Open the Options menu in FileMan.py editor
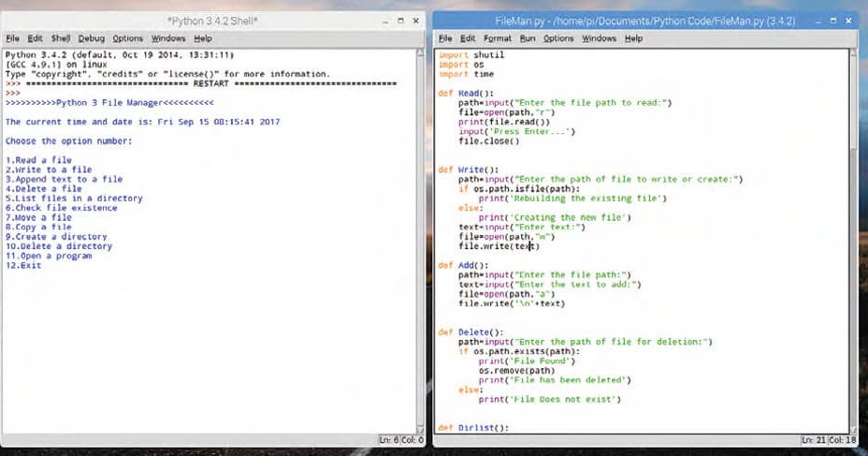 pos(558,38)
